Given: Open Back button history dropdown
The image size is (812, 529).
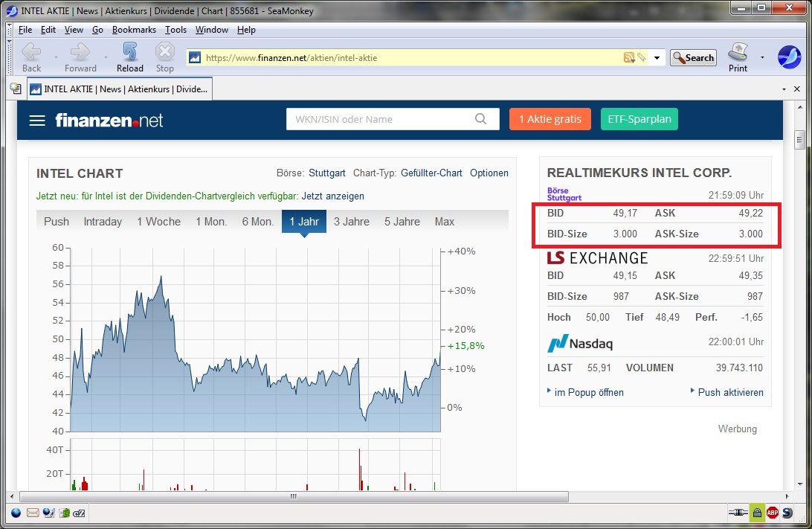Looking at the screenshot, I should click(56, 57).
